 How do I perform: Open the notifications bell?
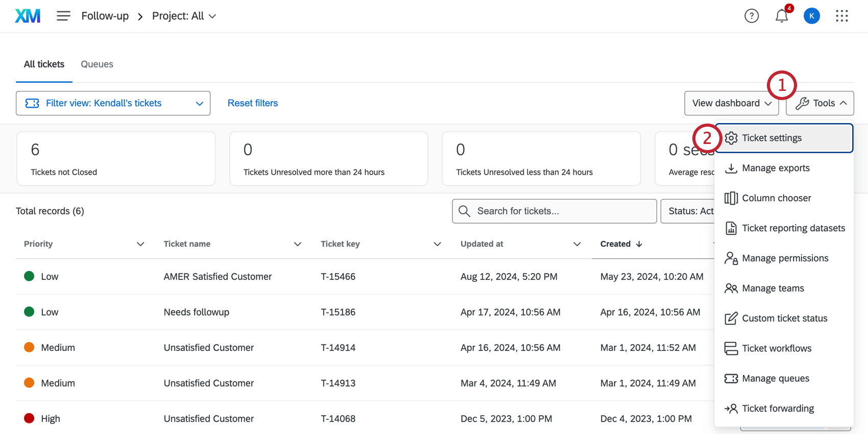point(781,16)
